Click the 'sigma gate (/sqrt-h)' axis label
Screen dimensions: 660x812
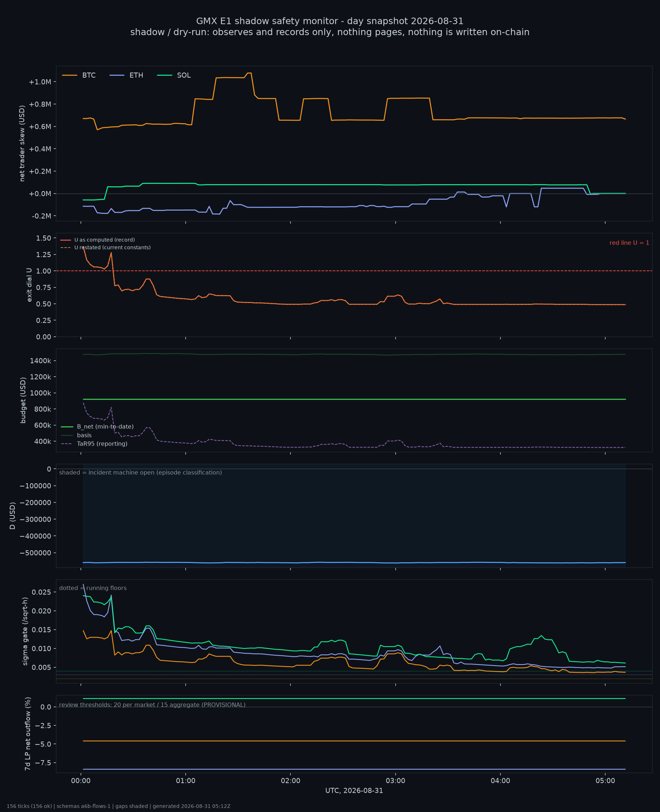coord(25,631)
